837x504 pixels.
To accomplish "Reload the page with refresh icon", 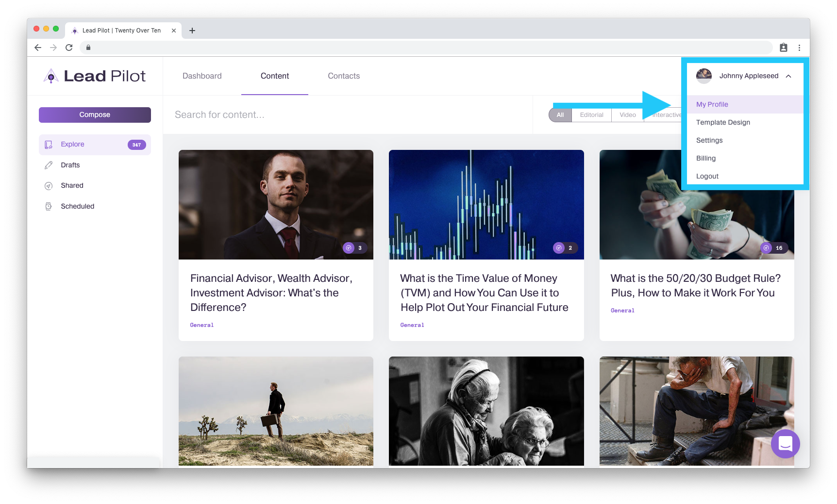I will pyautogui.click(x=69, y=48).
